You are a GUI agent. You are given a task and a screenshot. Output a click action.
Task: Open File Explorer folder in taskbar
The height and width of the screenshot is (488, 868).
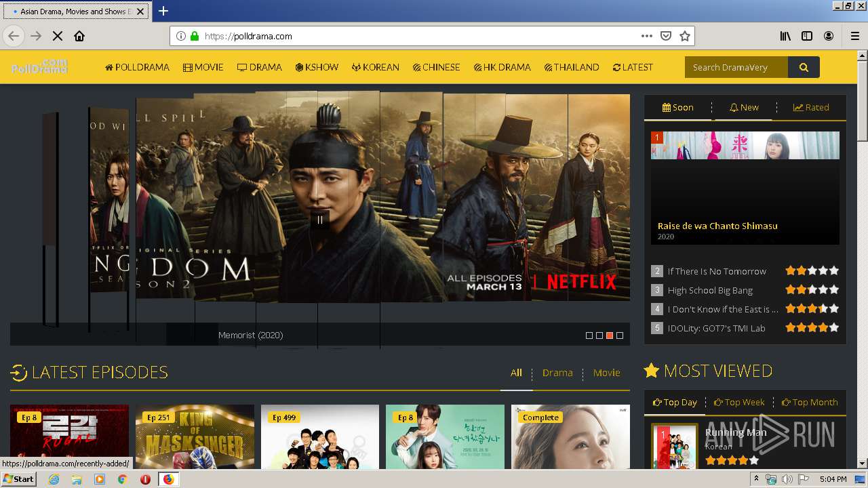coord(77,479)
